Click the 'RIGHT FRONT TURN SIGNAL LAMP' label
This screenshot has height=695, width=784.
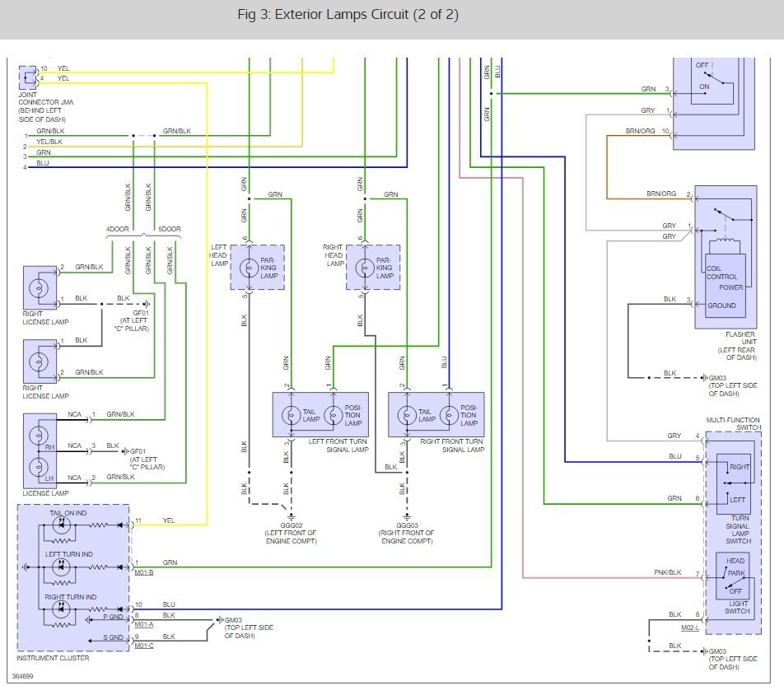[x=452, y=445]
